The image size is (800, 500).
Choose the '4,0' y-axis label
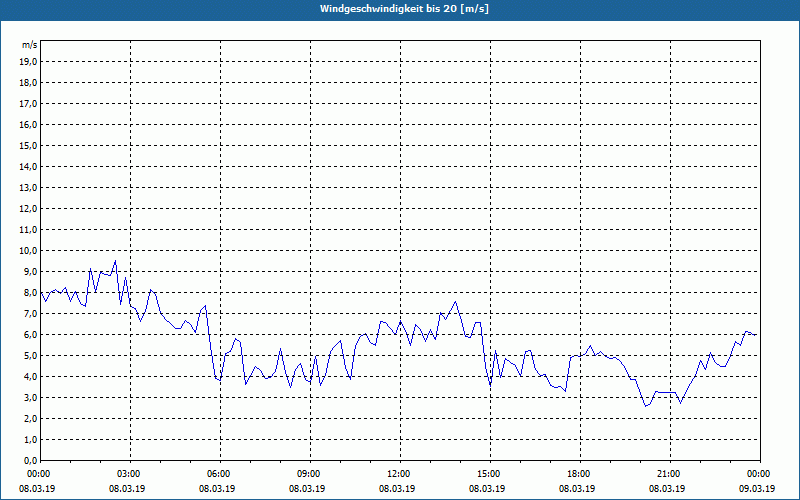tap(30, 377)
